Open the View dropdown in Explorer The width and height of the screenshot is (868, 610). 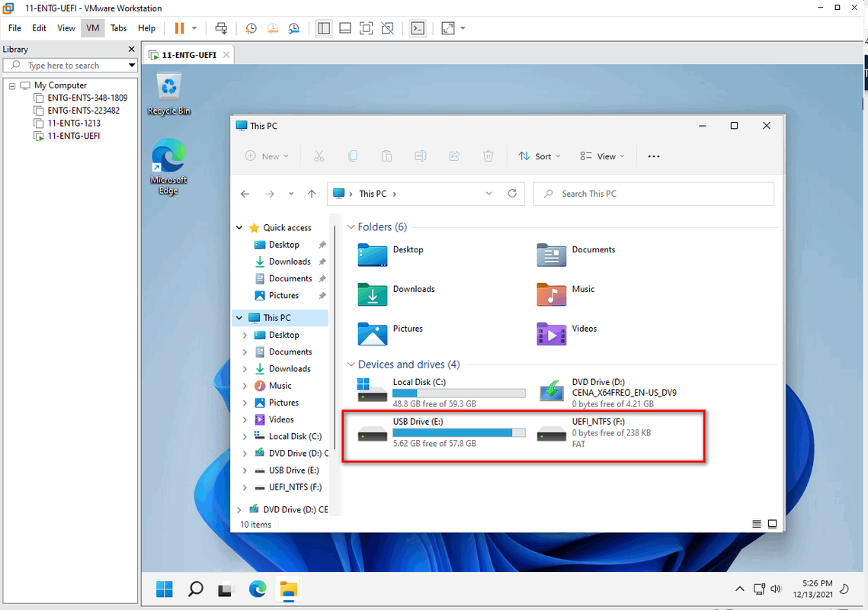[602, 156]
